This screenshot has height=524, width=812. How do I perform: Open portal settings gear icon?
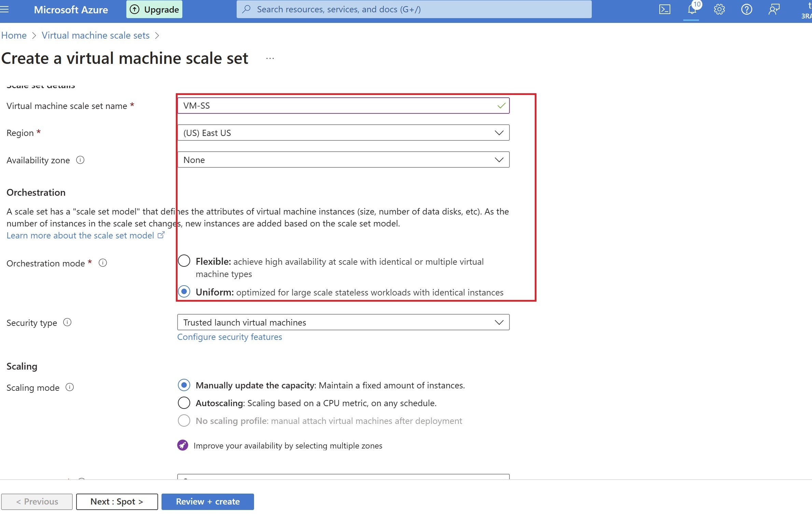[719, 10]
